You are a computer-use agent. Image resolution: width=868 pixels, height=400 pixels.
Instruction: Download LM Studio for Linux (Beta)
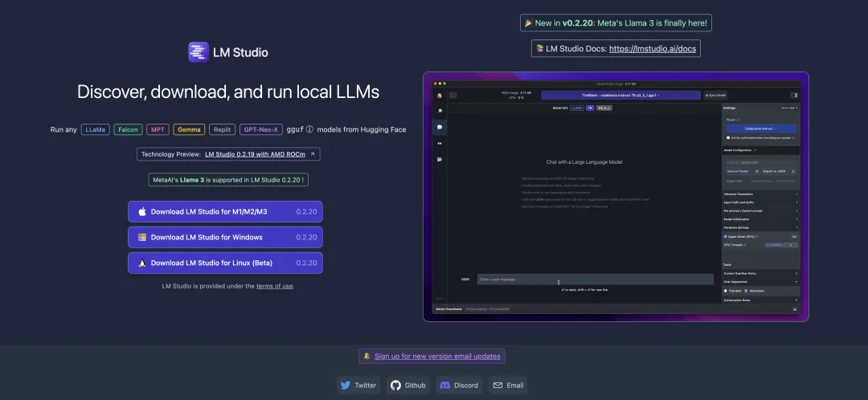coord(225,263)
